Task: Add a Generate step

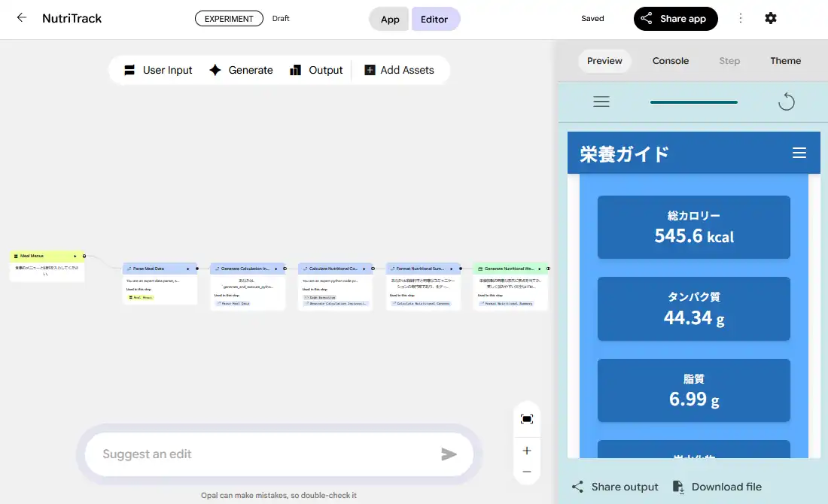Action: tap(241, 70)
